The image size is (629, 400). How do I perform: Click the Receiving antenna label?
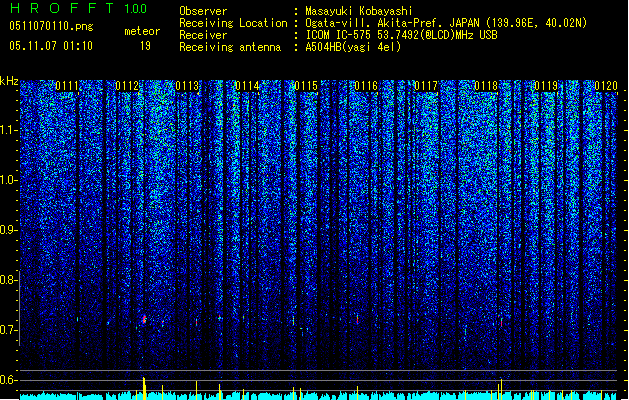point(230,47)
